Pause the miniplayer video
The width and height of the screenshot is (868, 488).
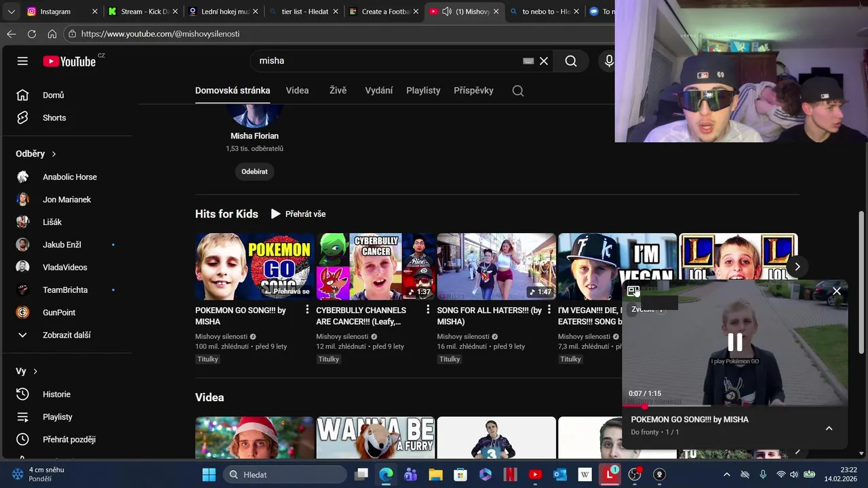735,342
